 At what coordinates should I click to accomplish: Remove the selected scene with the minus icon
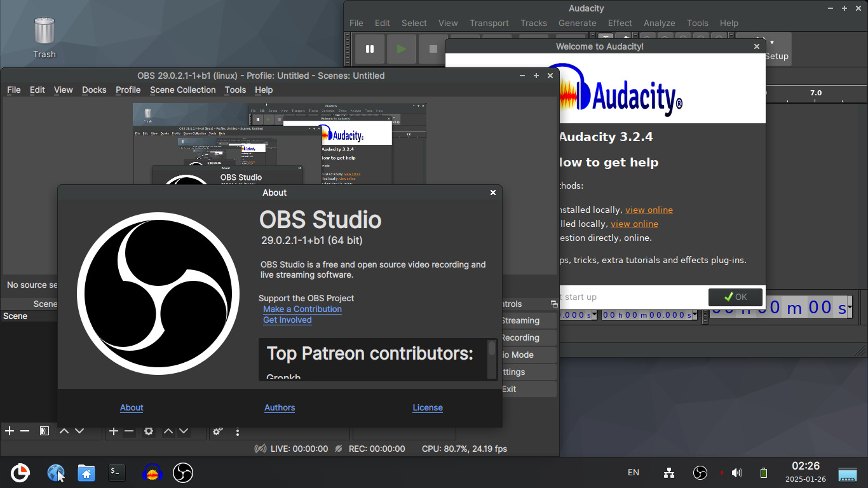pos(25,431)
